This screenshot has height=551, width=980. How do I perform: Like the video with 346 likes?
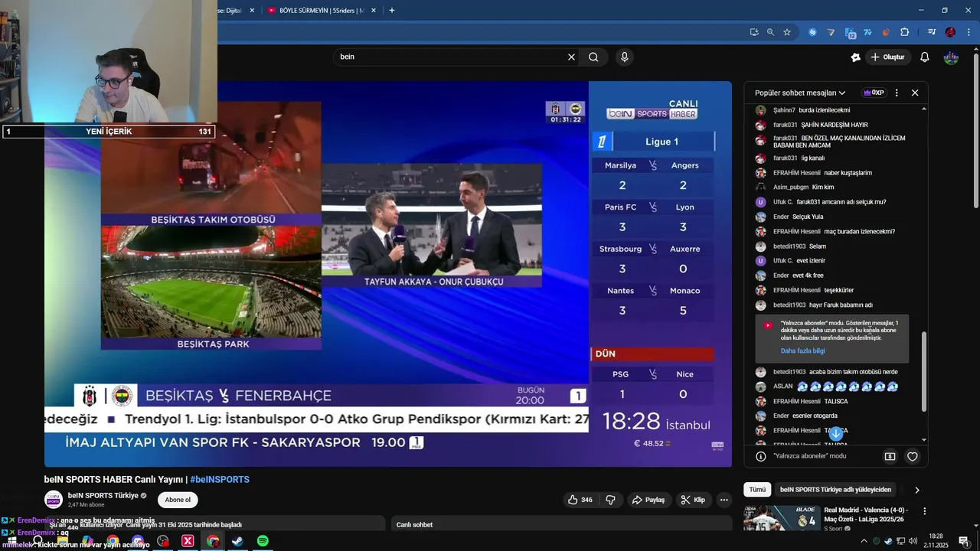(580, 500)
